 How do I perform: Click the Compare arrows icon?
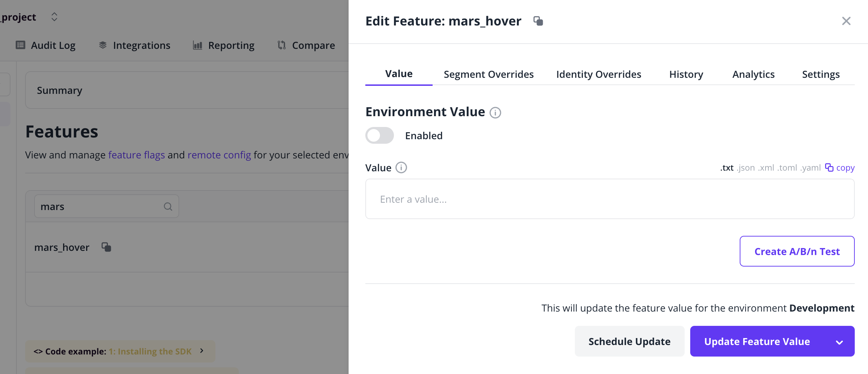click(281, 45)
